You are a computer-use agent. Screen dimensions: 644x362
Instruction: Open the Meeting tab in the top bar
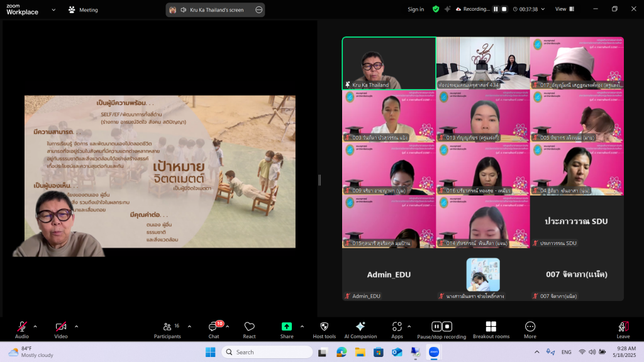coord(83,10)
